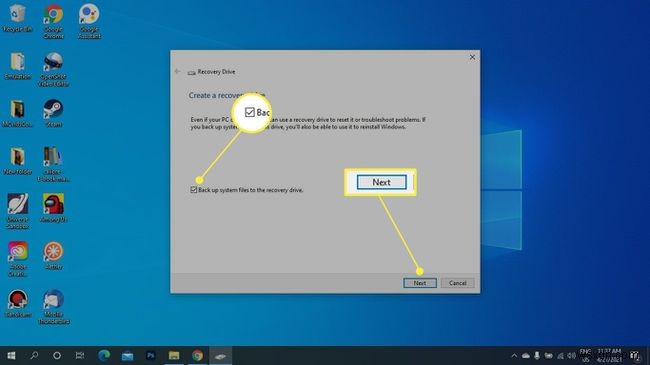
Task: Open the Google Chrome desktop shortcut
Action: [x=53, y=21]
